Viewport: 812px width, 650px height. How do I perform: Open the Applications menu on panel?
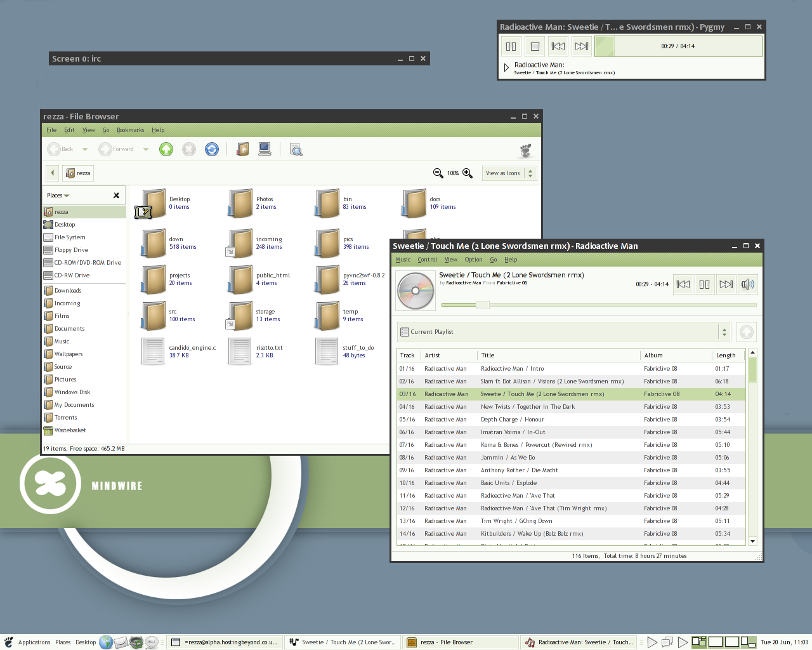click(x=34, y=642)
